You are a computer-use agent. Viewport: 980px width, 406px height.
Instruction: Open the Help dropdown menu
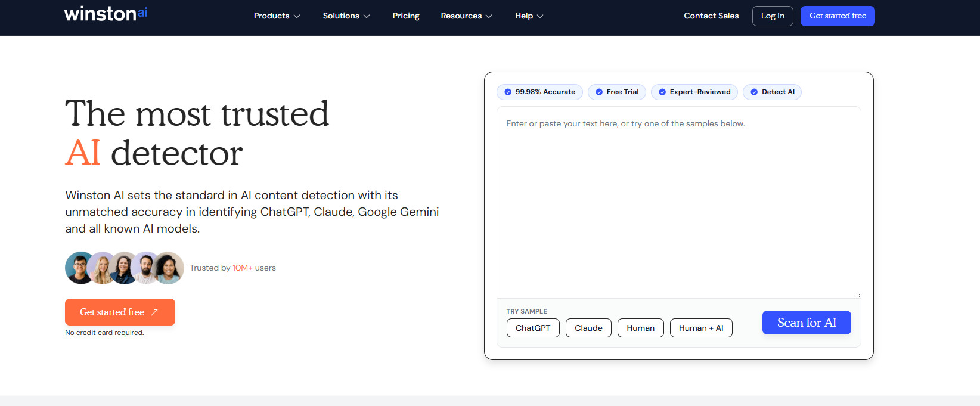[x=529, y=16]
